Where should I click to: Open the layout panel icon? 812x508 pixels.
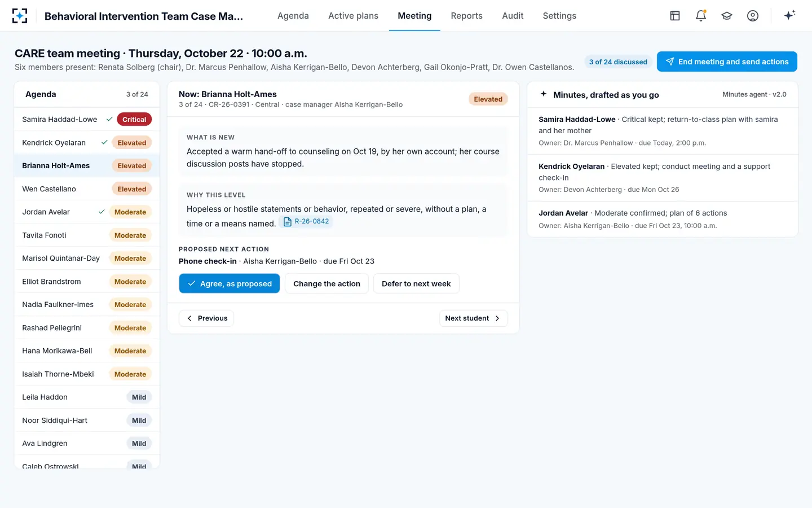675,16
